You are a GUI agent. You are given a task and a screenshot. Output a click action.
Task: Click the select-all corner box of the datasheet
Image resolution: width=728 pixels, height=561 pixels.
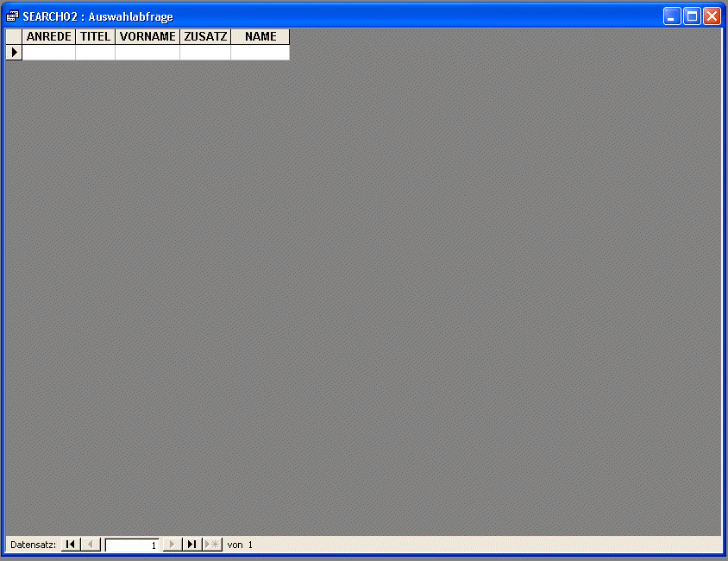pyautogui.click(x=14, y=37)
